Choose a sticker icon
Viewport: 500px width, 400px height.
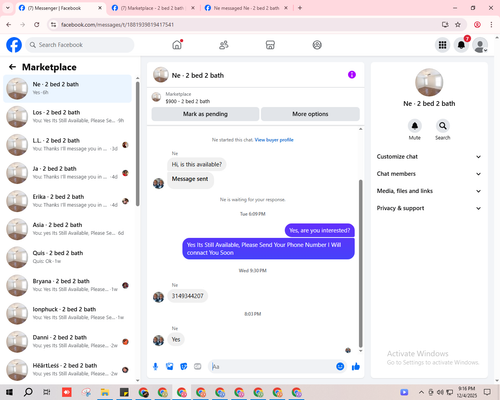coord(184,367)
